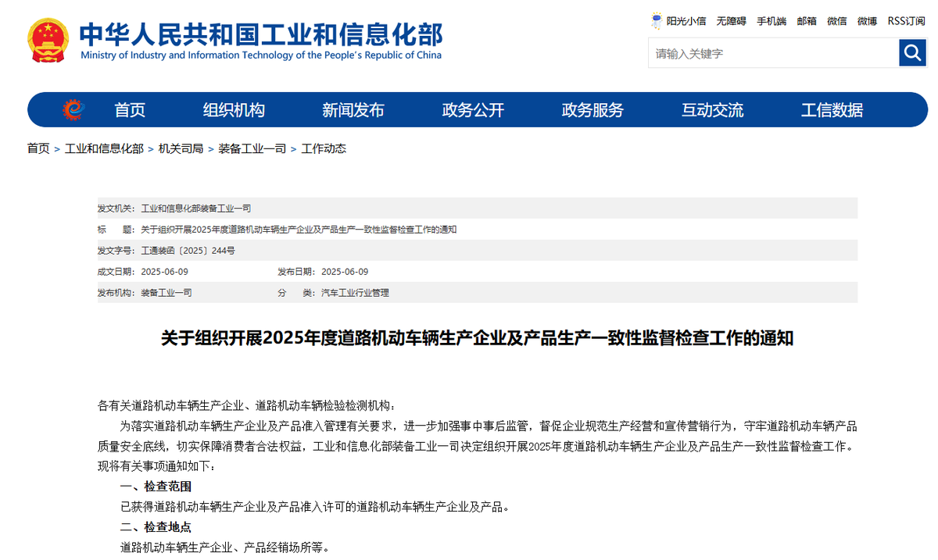
Task: Subscribe via the RSS订阅 link
Action: tap(906, 21)
